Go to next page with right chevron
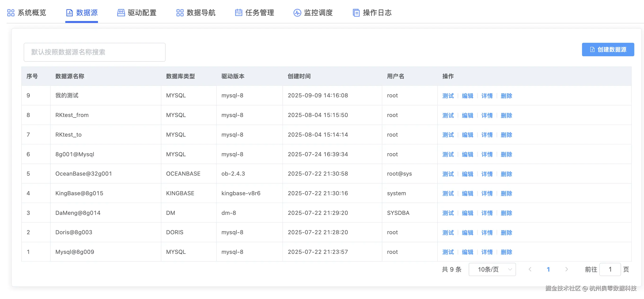Screen dimensions: 644x299 tap(566, 269)
